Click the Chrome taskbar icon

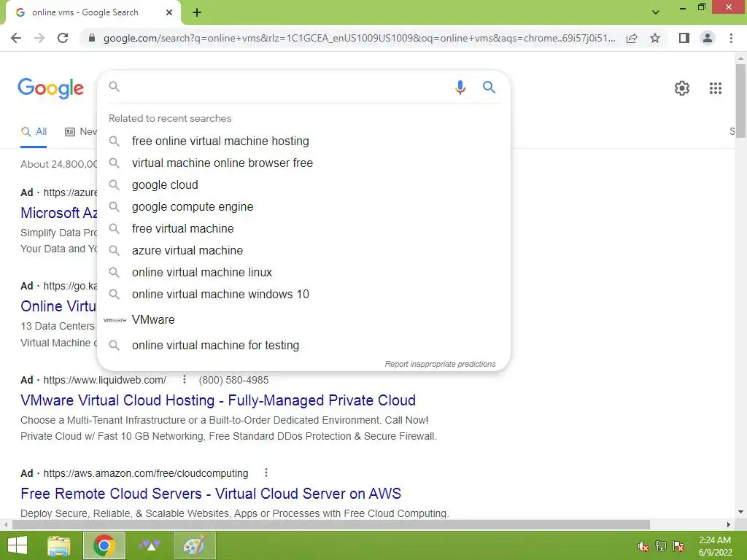coord(104,545)
